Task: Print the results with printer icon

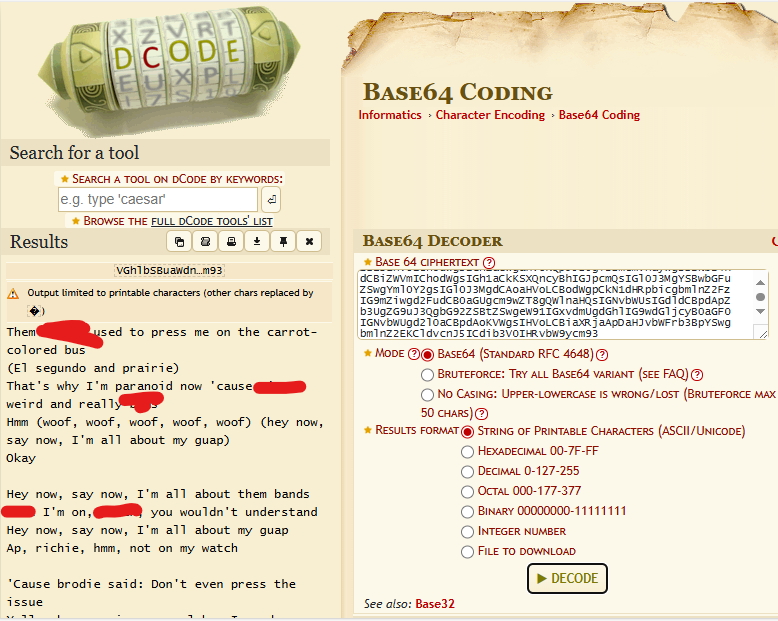Action: (x=231, y=242)
